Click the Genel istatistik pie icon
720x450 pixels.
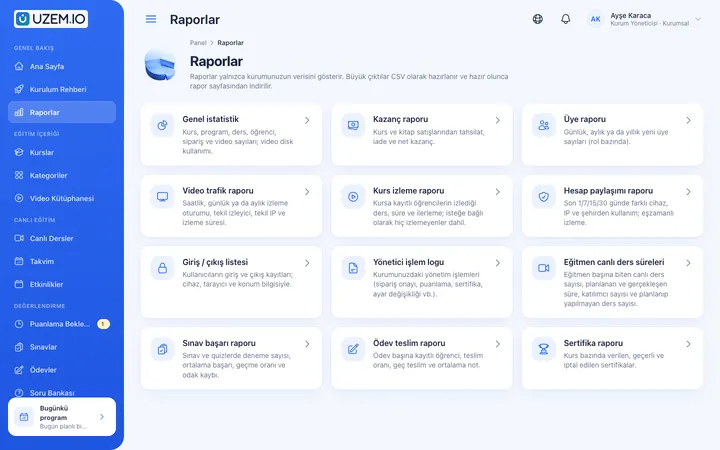click(162, 125)
